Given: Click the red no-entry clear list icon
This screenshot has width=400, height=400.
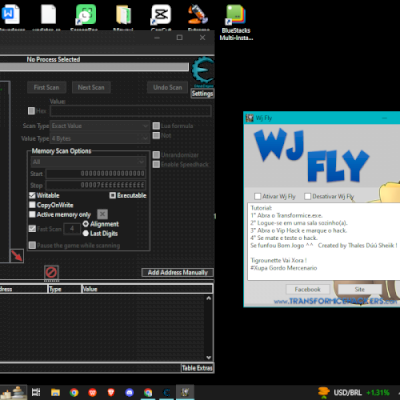Looking at the screenshot, I should pyautogui.click(x=51, y=273).
